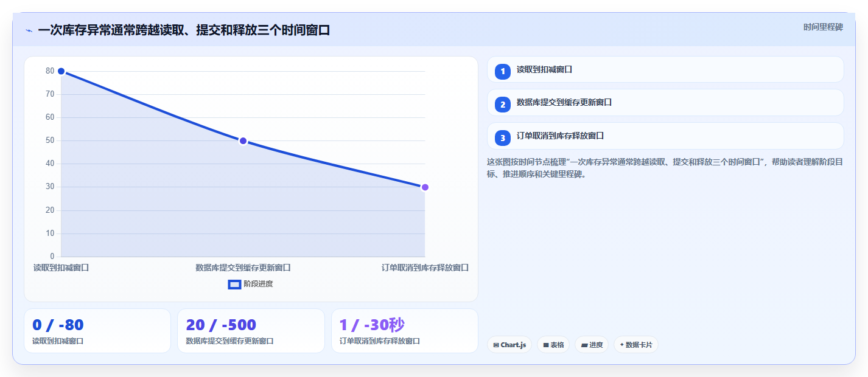Click the Chart.js tag
The height and width of the screenshot is (377, 868).
click(x=509, y=345)
